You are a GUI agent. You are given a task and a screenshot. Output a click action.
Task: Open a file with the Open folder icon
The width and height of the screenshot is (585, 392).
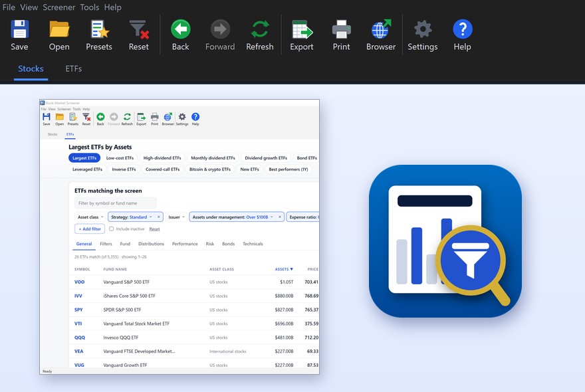[59, 29]
